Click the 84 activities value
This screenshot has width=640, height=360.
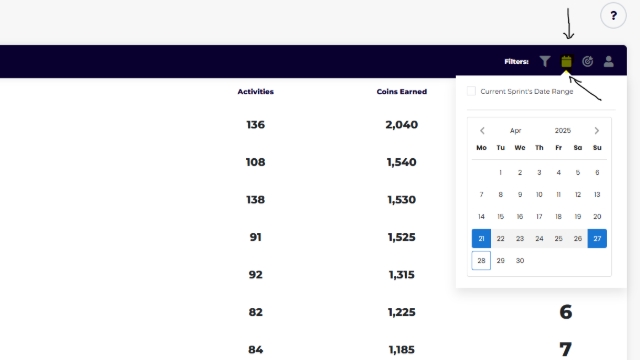(256, 350)
